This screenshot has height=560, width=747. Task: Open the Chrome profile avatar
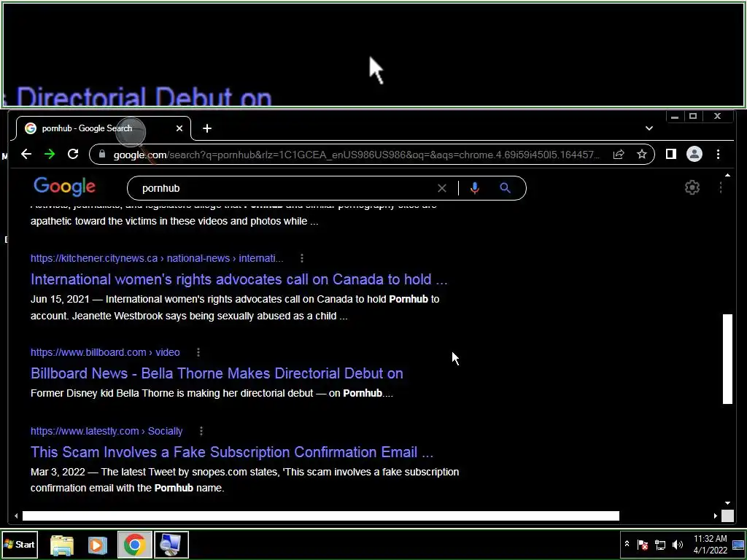pyautogui.click(x=694, y=155)
